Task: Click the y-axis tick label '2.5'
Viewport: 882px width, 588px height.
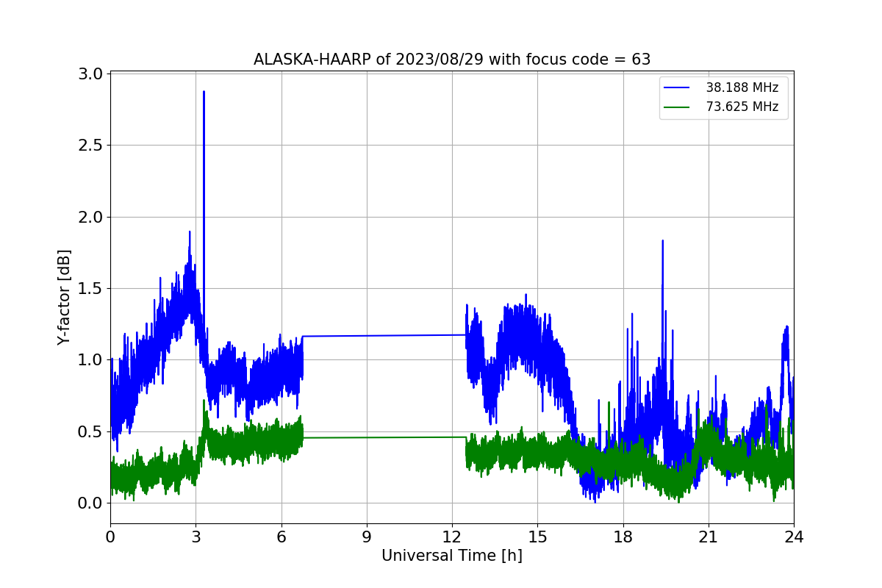Action: click(x=90, y=146)
